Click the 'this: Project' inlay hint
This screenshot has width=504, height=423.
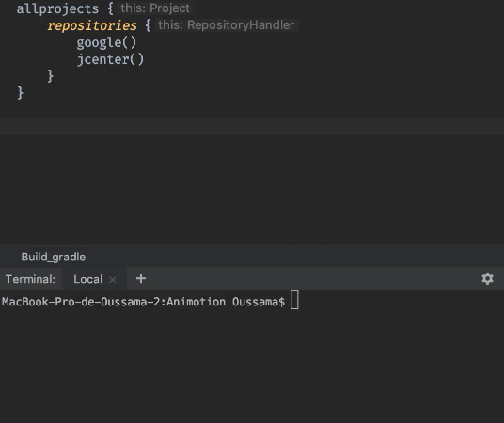click(x=155, y=8)
